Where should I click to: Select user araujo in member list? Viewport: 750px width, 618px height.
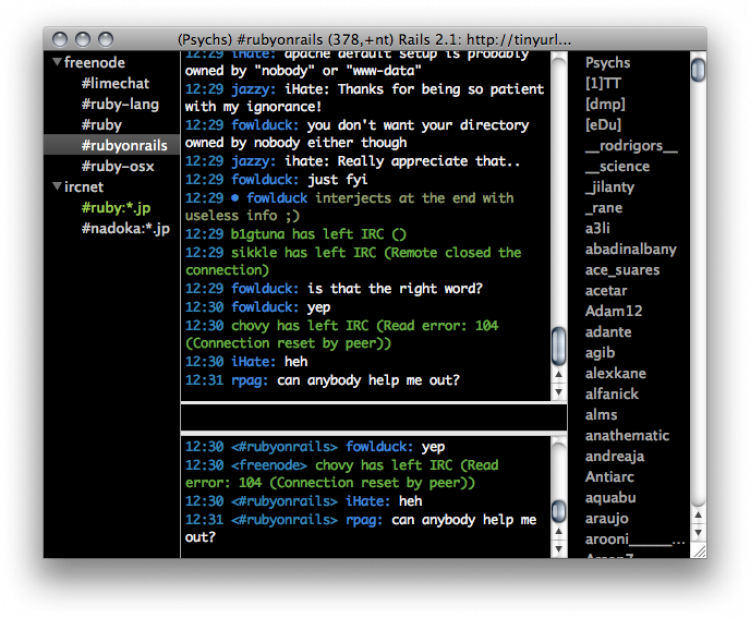607,518
